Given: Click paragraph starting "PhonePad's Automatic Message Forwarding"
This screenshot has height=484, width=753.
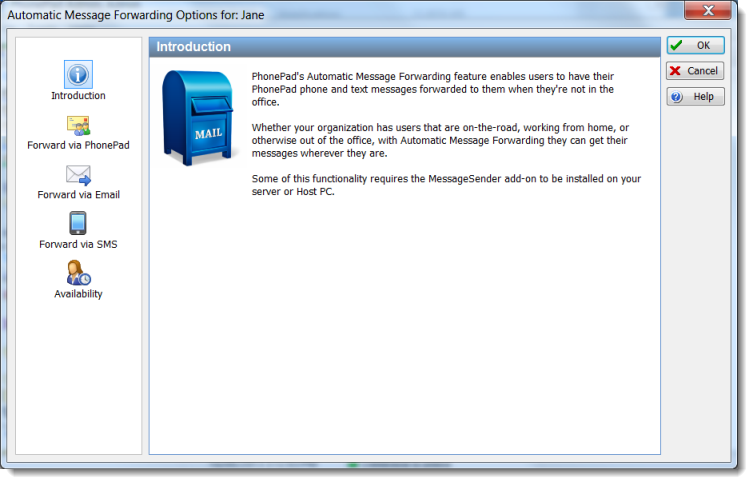Looking at the screenshot, I should pyautogui.click(x=433, y=89).
